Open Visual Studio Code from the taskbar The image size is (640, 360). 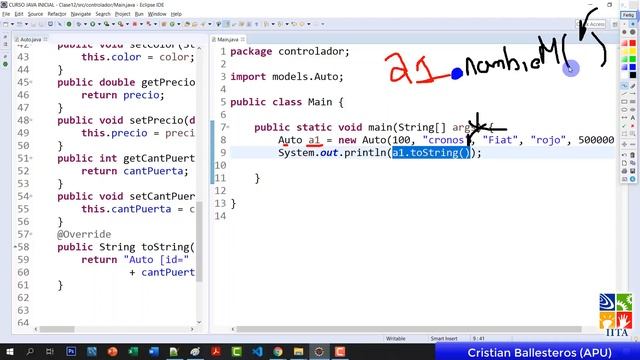[x=257, y=351]
